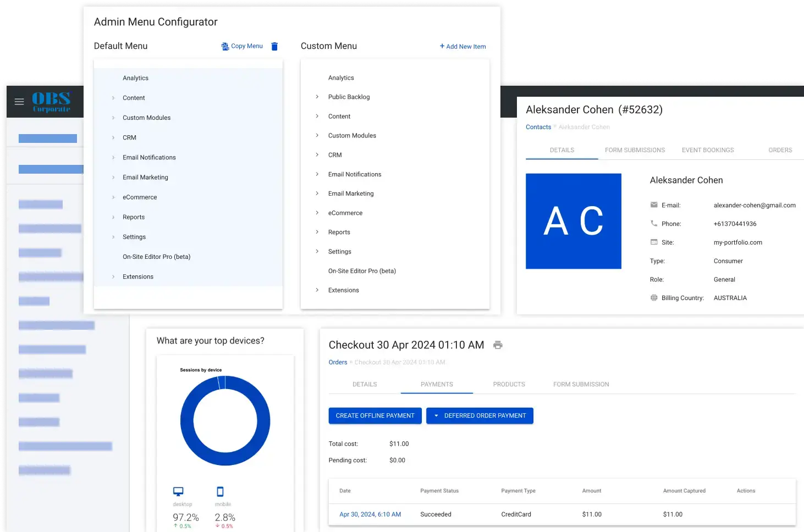Expand Public Backlog in Custom Menu
Screen dimensions: 804x532
point(317,97)
